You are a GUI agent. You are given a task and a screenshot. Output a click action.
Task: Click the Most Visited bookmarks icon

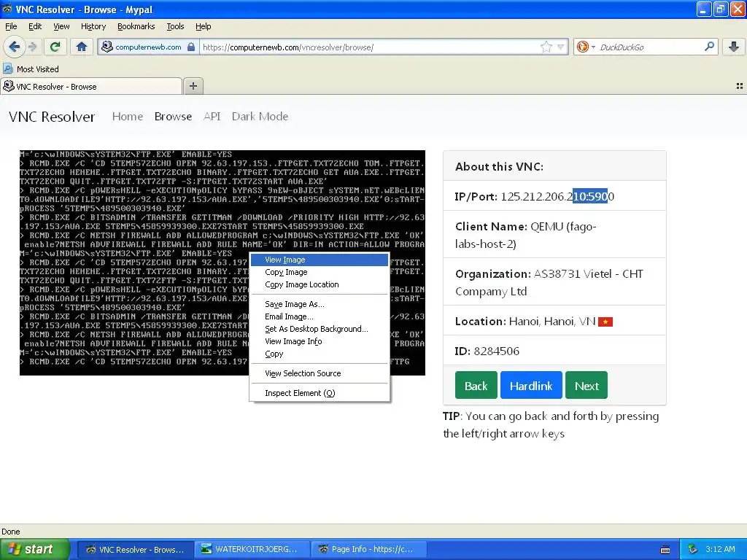click(x=7, y=69)
